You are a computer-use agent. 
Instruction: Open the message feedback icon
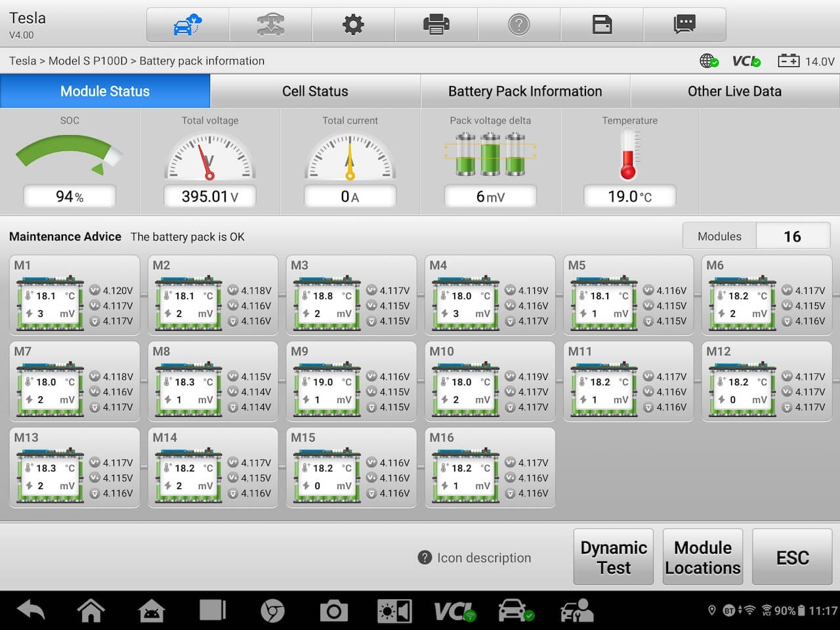(684, 25)
